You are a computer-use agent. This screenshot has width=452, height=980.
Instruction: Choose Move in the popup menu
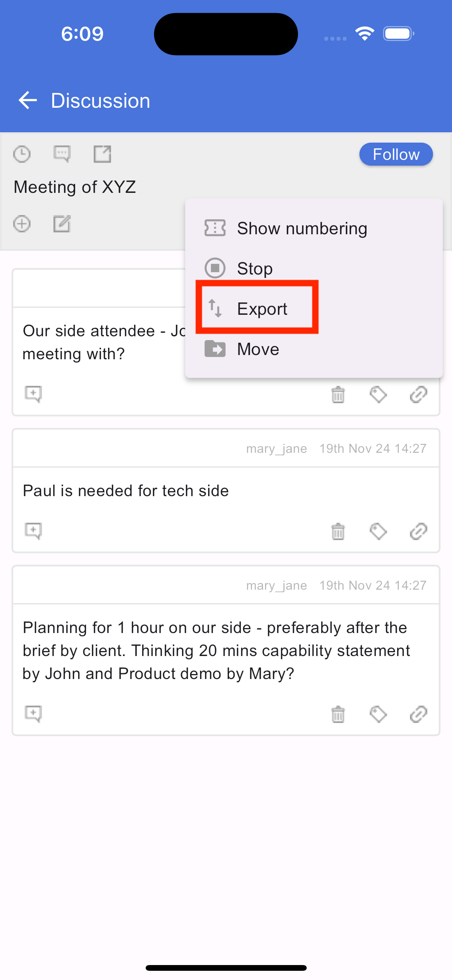click(314, 349)
